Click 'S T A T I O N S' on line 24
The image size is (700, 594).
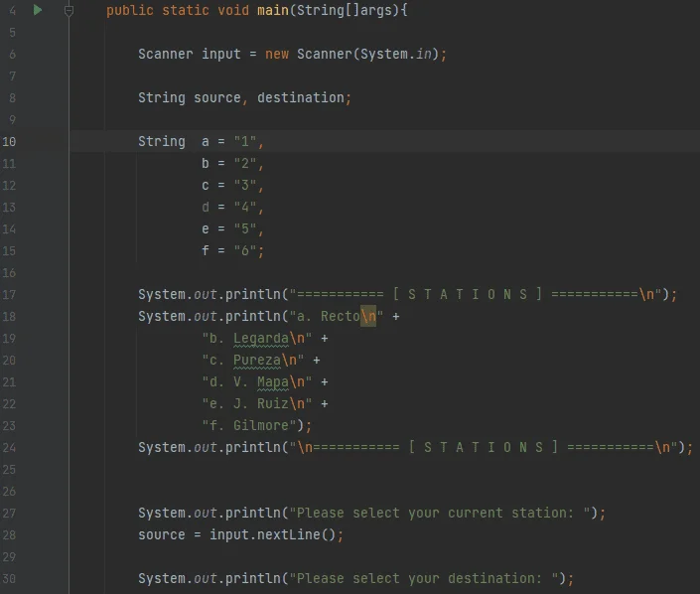[484, 448]
